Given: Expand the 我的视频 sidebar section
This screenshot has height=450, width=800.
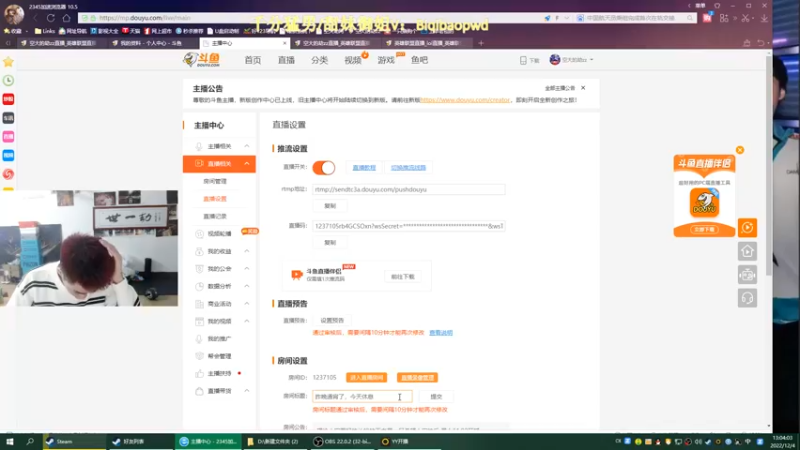Looking at the screenshot, I should point(246,321).
